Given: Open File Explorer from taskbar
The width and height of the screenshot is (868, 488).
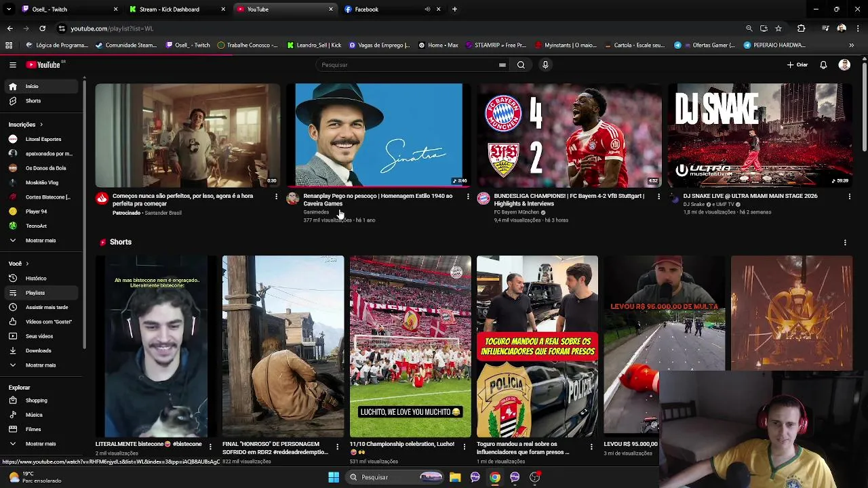Looking at the screenshot, I should [x=455, y=477].
